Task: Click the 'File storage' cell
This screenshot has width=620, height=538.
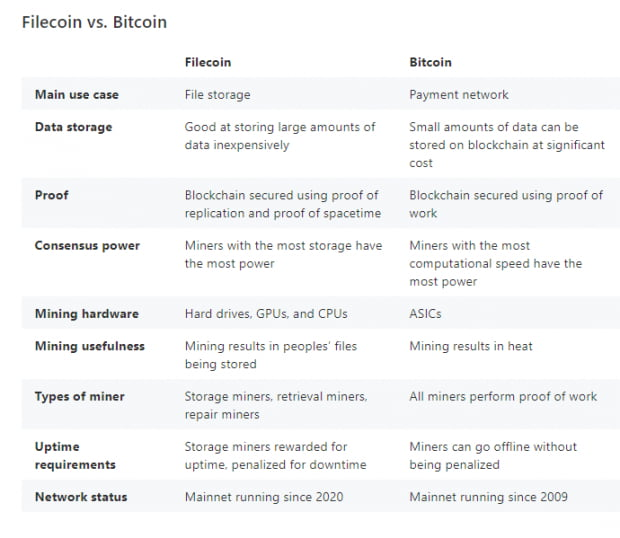Action: point(218,95)
